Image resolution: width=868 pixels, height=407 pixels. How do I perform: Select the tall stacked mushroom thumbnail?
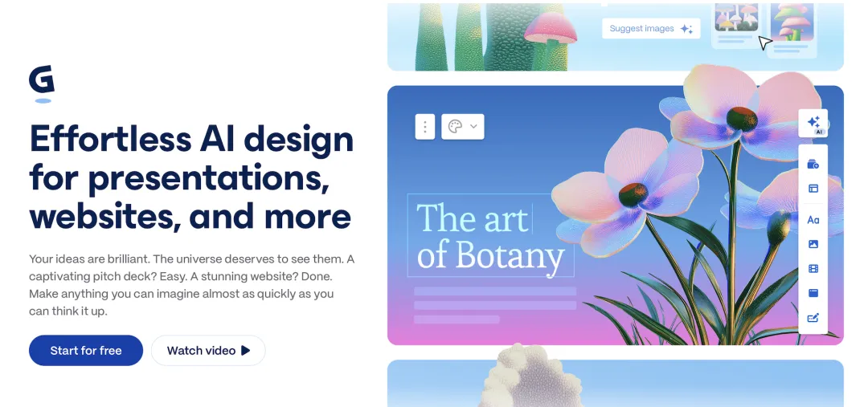pos(792,22)
